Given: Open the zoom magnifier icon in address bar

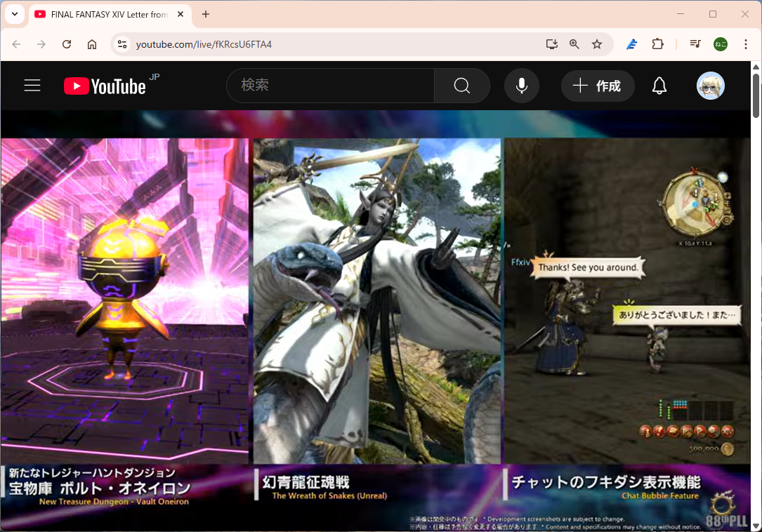Looking at the screenshot, I should tap(574, 44).
